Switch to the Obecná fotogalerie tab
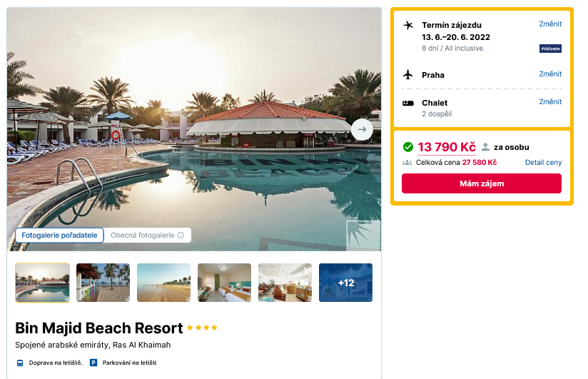This screenshot has height=379, width=588. click(x=142, y=236)
